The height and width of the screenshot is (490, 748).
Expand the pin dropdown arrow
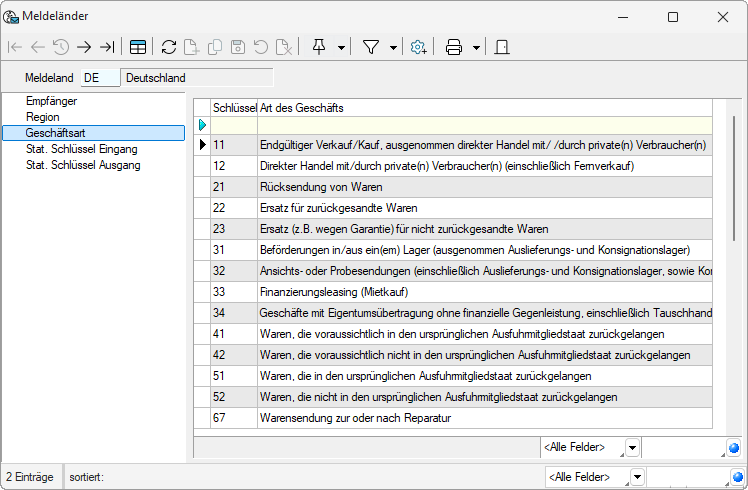[x=342, y=47]
